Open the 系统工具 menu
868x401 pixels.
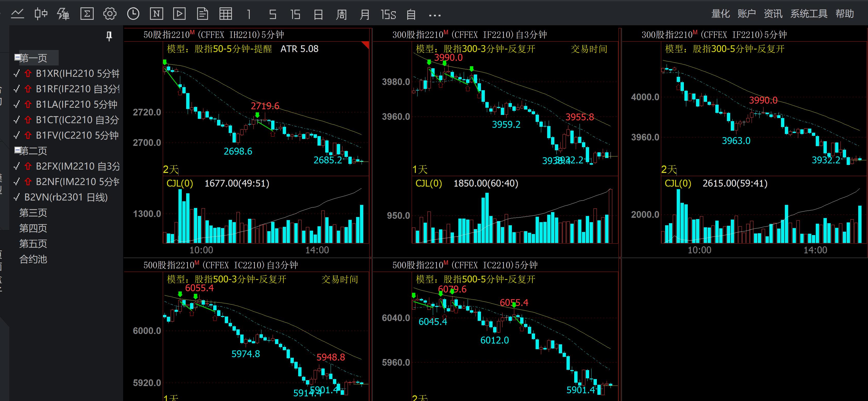point(809,14)
